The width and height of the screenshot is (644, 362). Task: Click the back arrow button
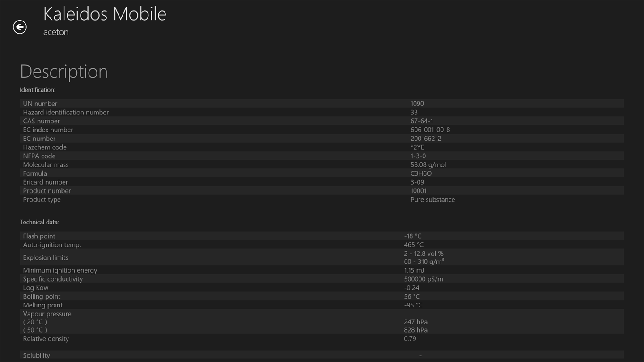20,27
